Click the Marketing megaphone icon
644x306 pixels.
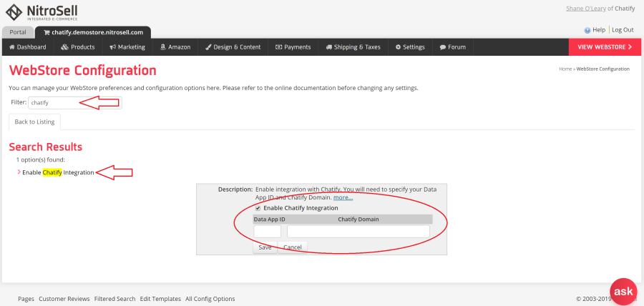(112, 47)
